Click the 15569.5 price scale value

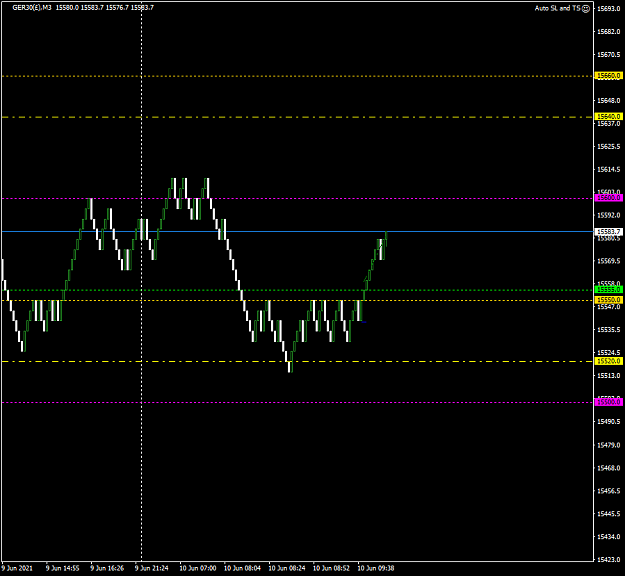pyautogui.click(x=609, y=261)
